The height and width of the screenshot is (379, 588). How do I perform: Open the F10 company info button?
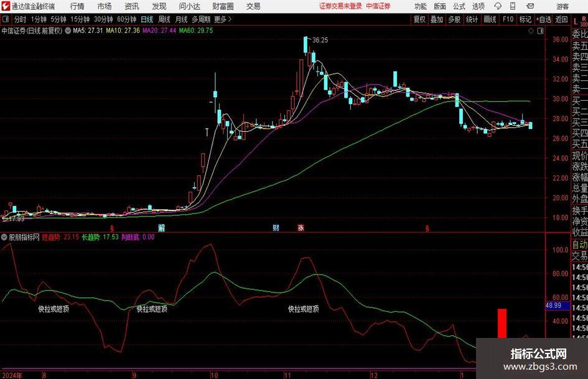click(508, 19)
